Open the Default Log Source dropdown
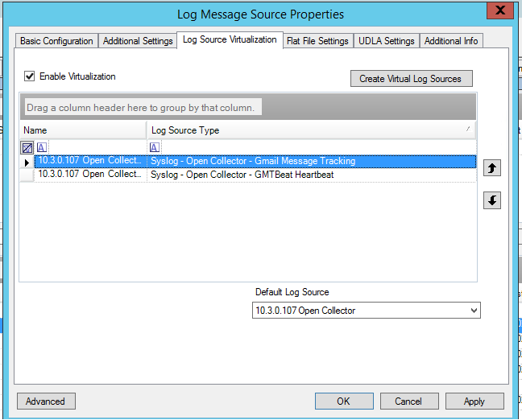 (473, 311)
